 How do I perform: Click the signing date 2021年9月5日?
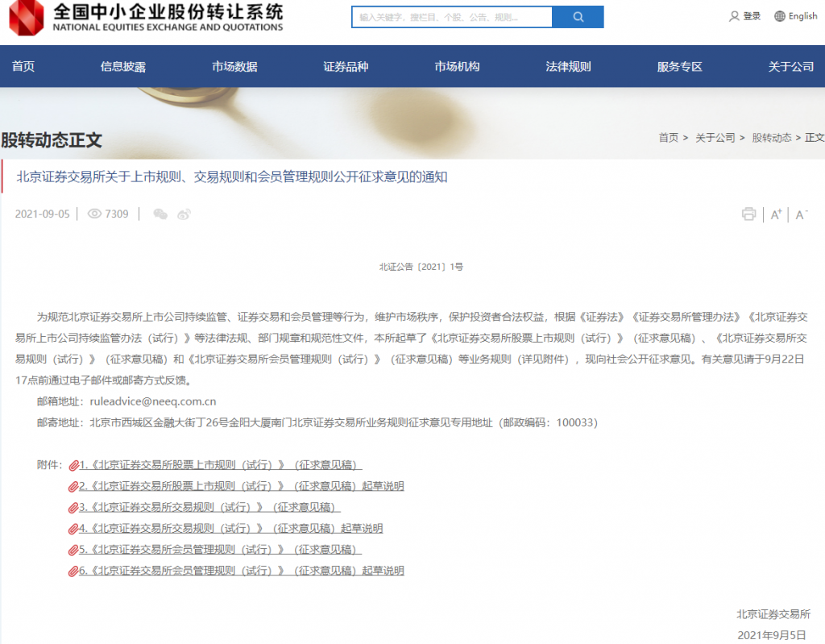[771, 635]
